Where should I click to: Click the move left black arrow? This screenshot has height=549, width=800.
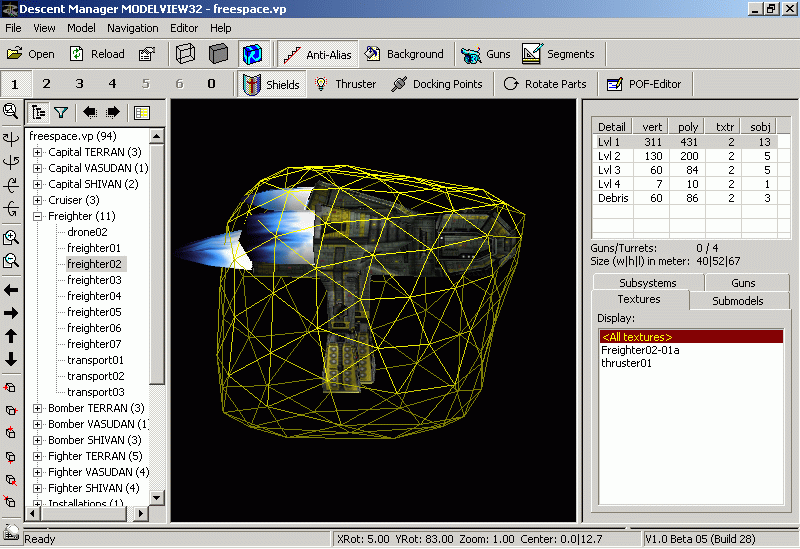(x=11, y=290)
